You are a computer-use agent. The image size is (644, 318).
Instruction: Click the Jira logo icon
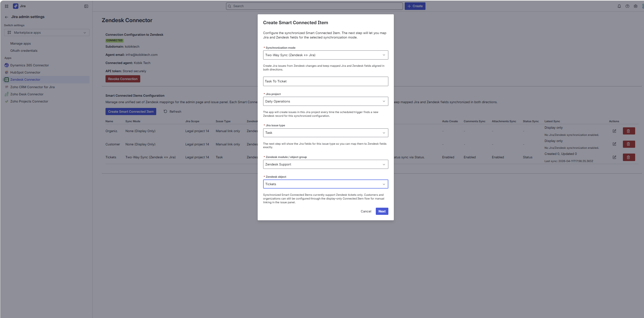(x=15, y=6)
